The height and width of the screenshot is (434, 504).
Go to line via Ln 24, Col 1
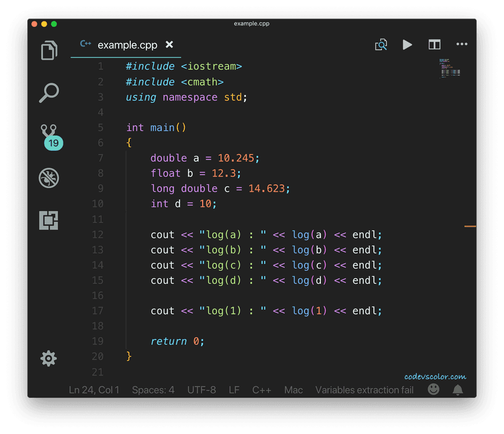(93, 390)
